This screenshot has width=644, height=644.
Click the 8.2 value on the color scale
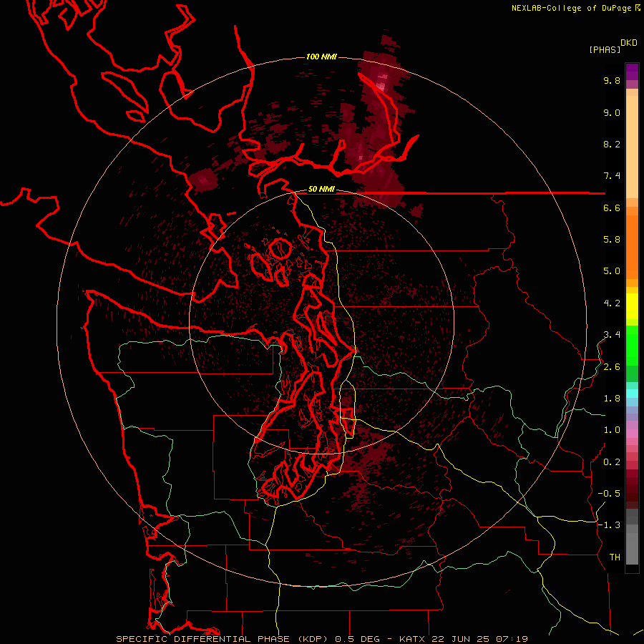click(x=612, y=144)
